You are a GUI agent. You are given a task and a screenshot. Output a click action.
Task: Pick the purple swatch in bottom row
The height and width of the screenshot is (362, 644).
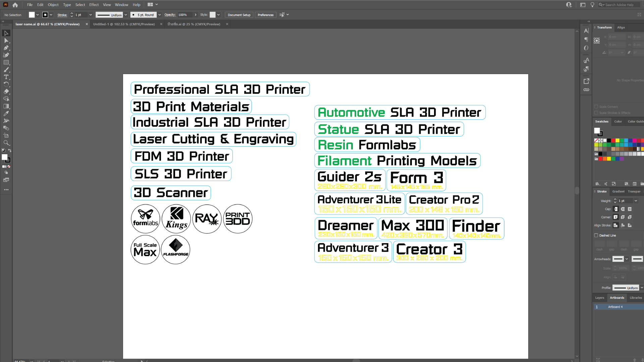(x=622, y=159)
